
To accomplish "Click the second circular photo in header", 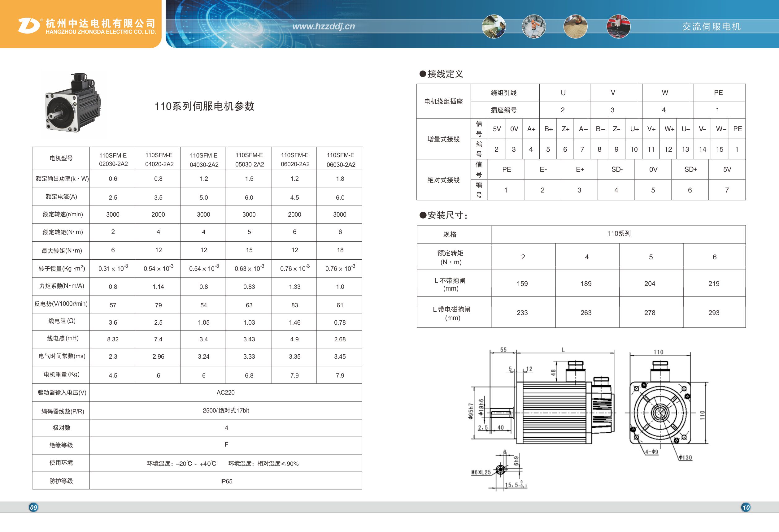I will pos(534,27).
